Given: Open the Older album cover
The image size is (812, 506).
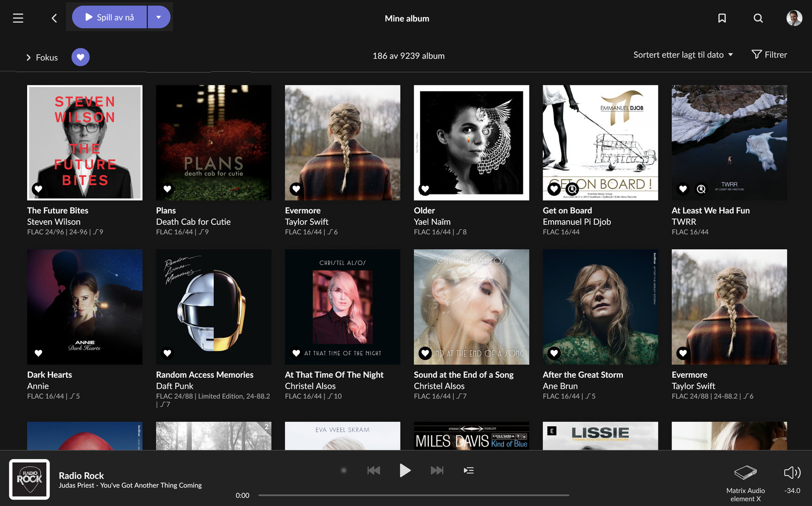Looking at the screenshot, I should coord(471,142).
